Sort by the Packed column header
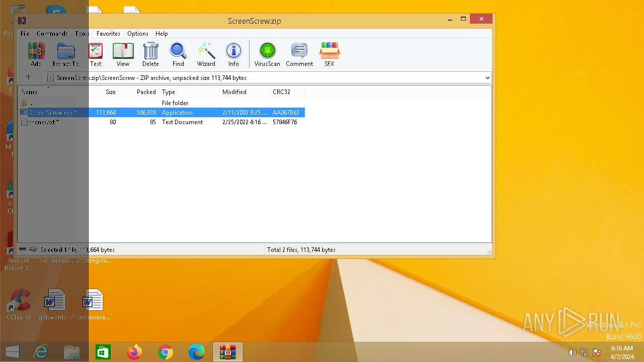Viewport: 644px width, 362px height. tap(139, 92)
